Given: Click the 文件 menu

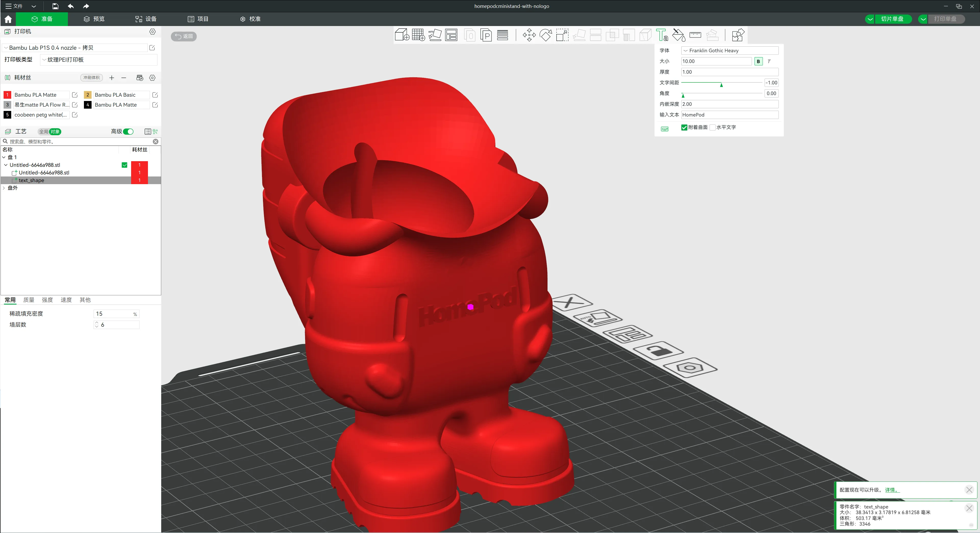Looking at the screenshot, I should point(14,6).
